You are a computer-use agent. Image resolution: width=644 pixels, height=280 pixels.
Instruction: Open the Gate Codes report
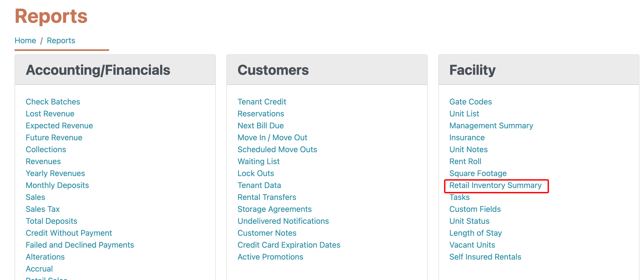pos(470,102)
